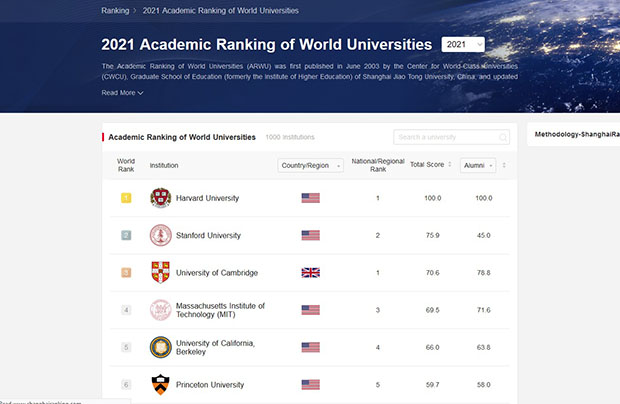Click the gold rank 1 badge
Viewport: 620px width, 404px height.
[x=126, y=198]
